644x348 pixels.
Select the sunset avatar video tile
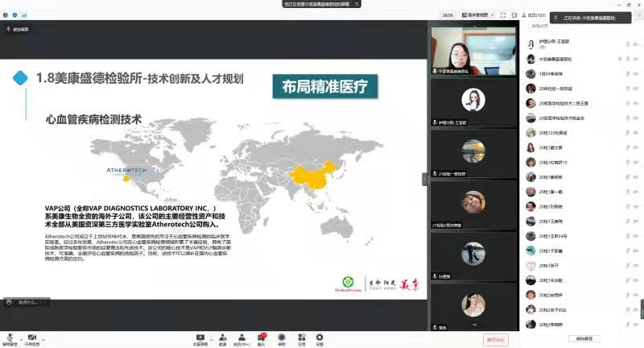473,154
